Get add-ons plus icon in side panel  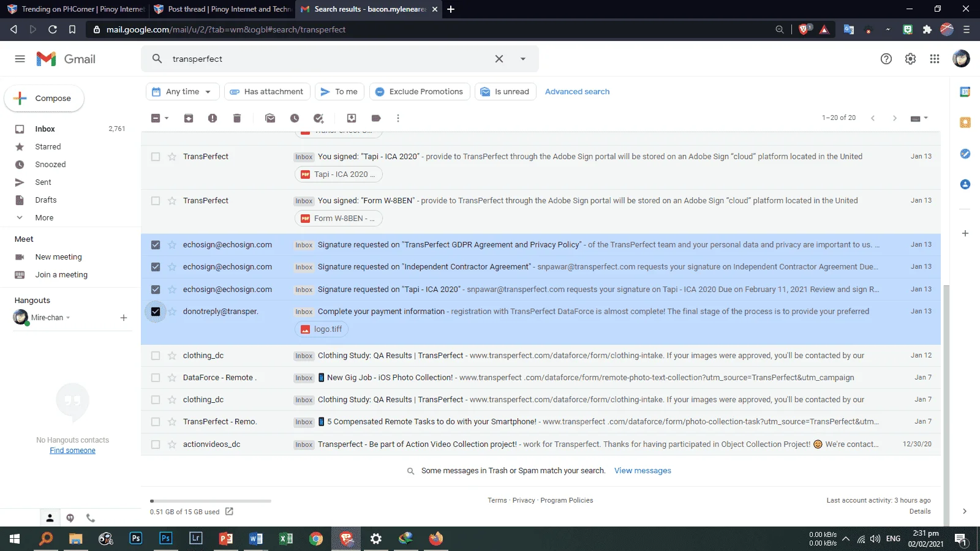pyautogui.click(x=965, y=233)
